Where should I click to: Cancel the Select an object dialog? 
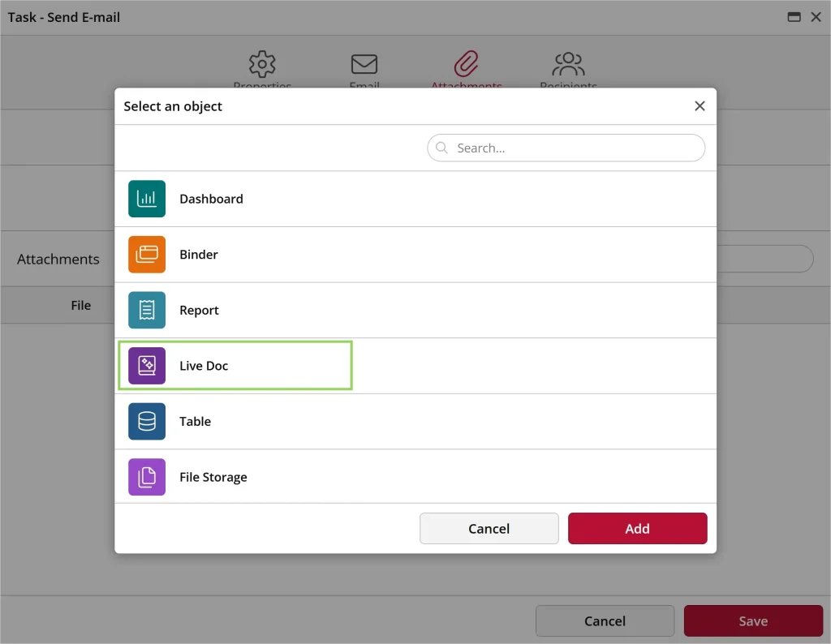(489, 529)
